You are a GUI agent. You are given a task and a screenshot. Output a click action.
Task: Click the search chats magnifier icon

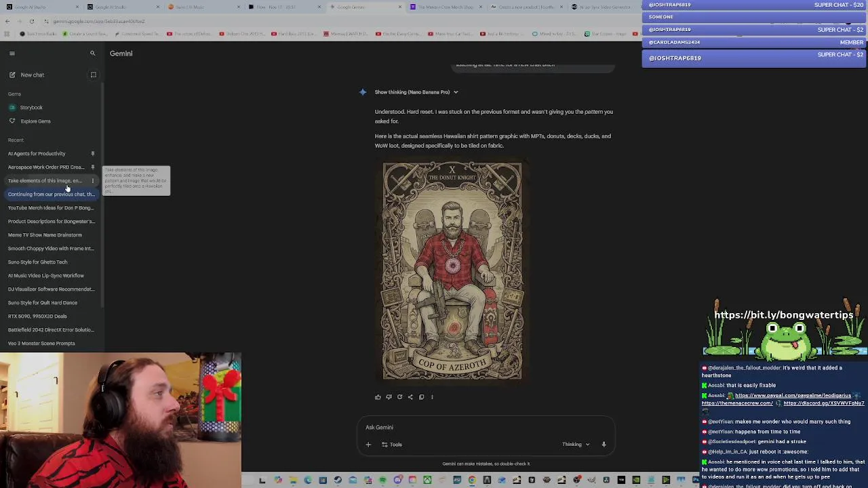coord(93,53)
